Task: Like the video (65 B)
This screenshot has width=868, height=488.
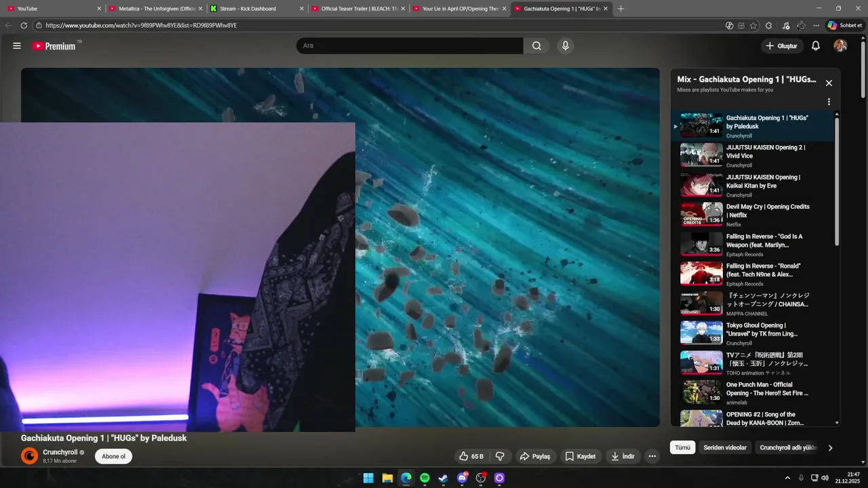Action: pyautogui.click(x=471, y=457)
